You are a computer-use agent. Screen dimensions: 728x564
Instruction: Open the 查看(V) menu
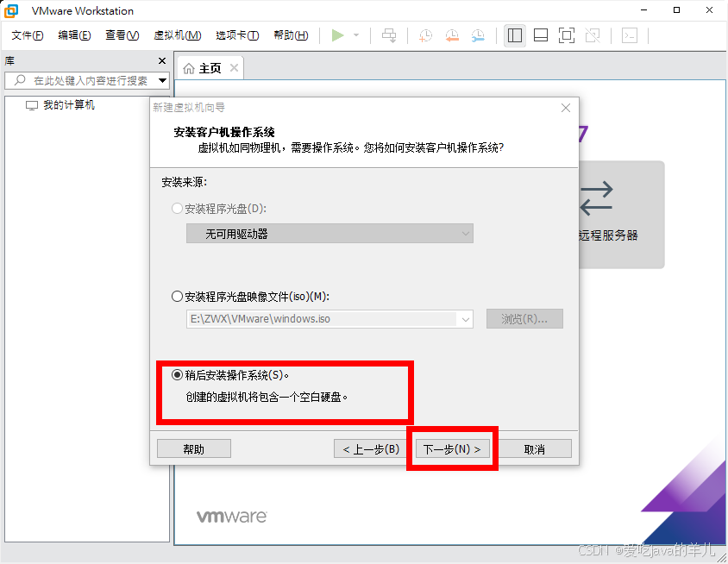122,35
